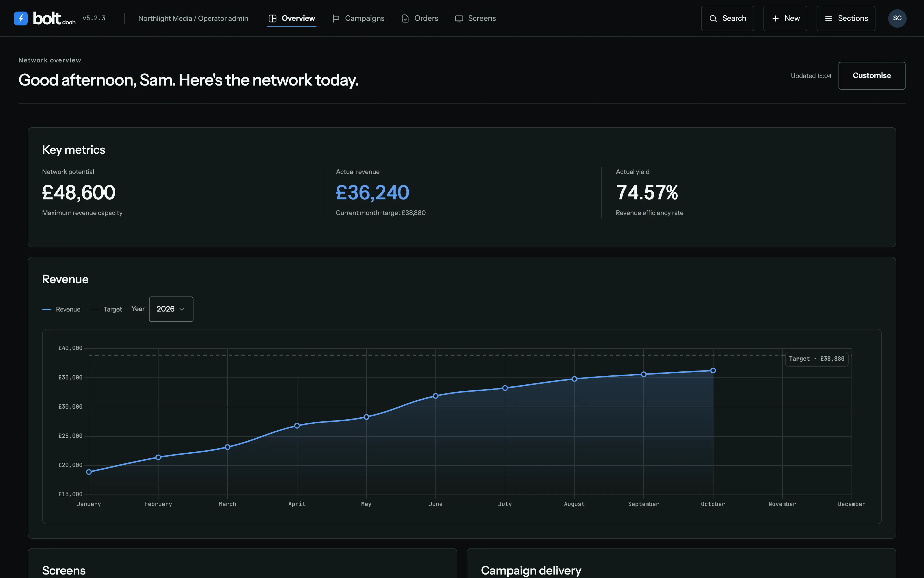Screen dimensions: 924x578
Task: Click the October revenue data point
Action: [x=713, y=370]
